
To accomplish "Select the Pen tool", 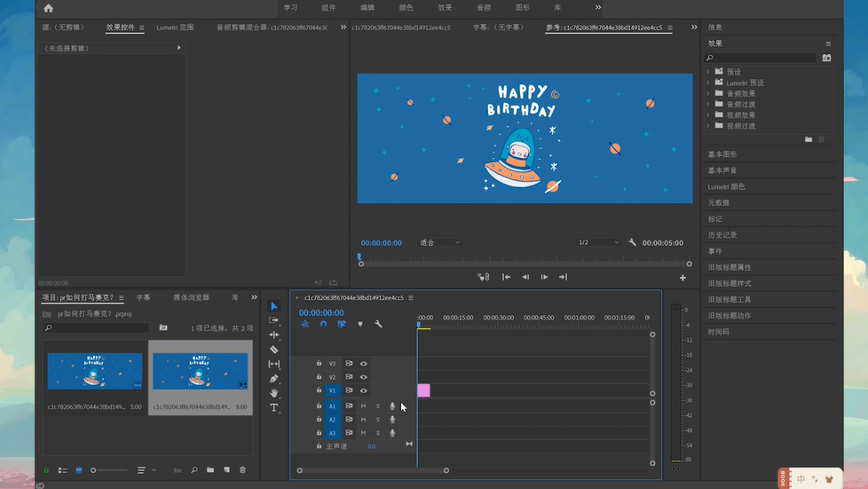I will click(274, 379).
